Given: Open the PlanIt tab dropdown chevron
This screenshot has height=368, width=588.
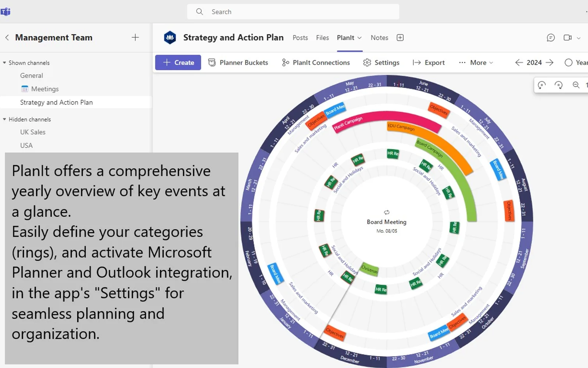Looking at the screenshot, I should (x=359, y=38).
